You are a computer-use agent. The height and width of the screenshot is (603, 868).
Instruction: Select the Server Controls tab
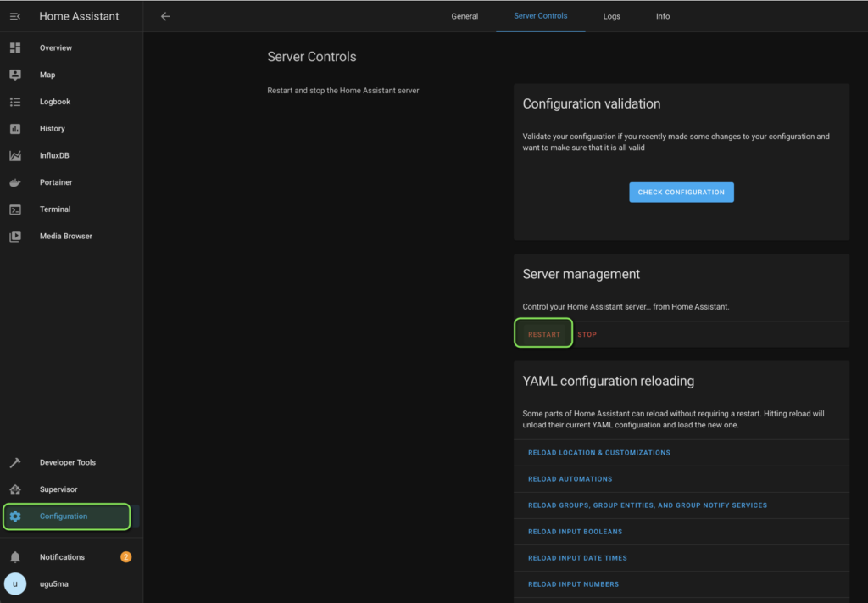540,15
